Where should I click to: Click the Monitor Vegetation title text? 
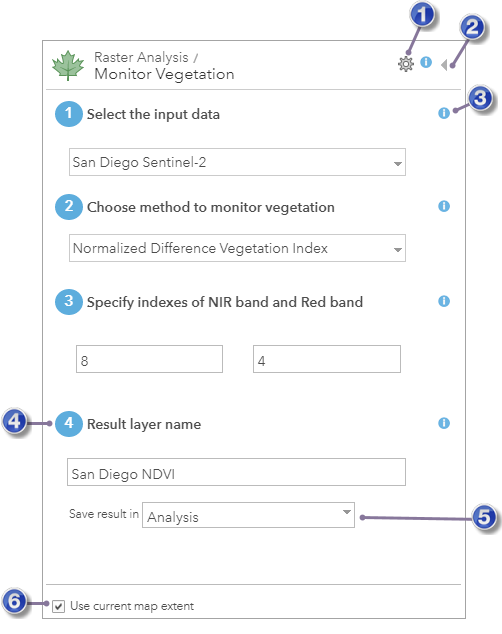pos(164,74)
